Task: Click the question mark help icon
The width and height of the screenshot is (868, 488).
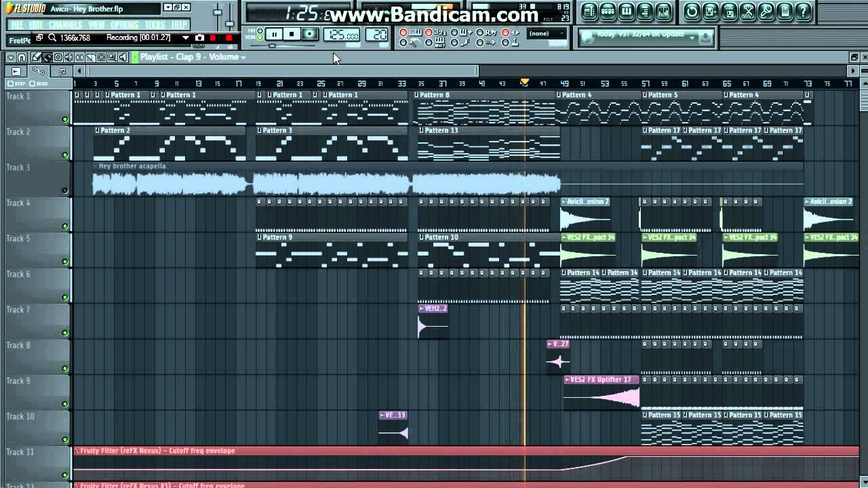Action: 803,12
